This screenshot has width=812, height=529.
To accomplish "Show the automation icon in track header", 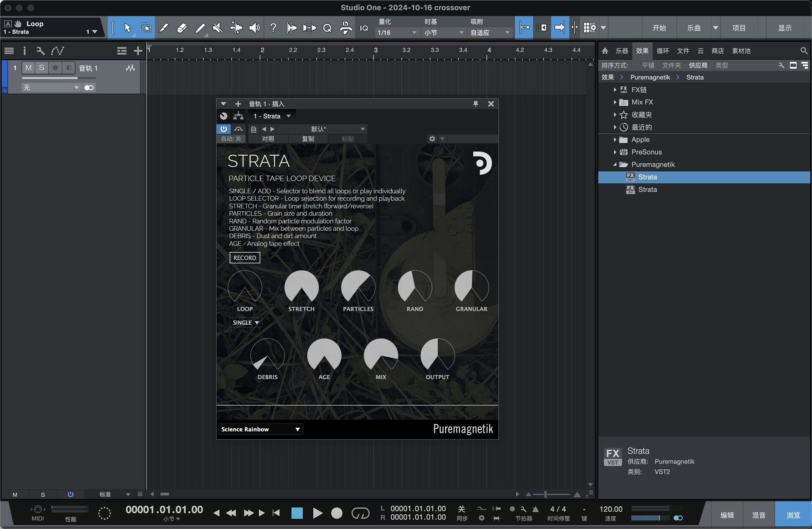I will pos(57,51).
